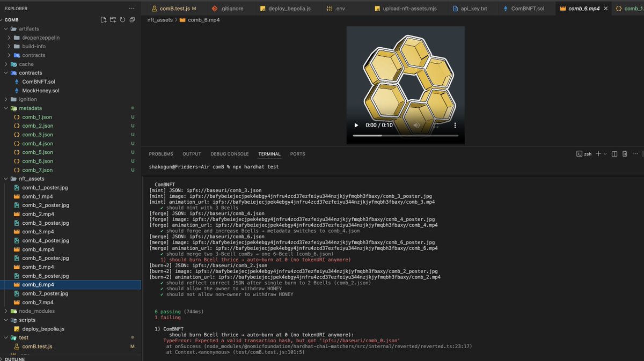Open the Explorer more actions ellipsis
Viewport: 644px width, 361px height.
131,8
